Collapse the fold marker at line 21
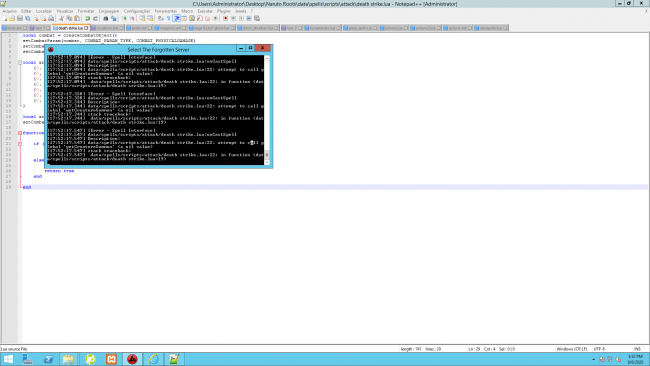The height and width of the screenshot is (366, 650). tap(20, 144)
